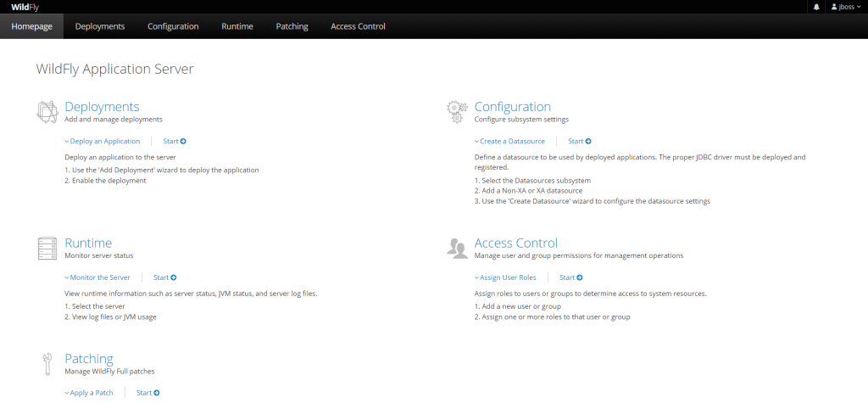Viewport: 868px width, 403px height.
Task: Click 'Monitor server status' subtitle
Action: (x=99, y=255)
